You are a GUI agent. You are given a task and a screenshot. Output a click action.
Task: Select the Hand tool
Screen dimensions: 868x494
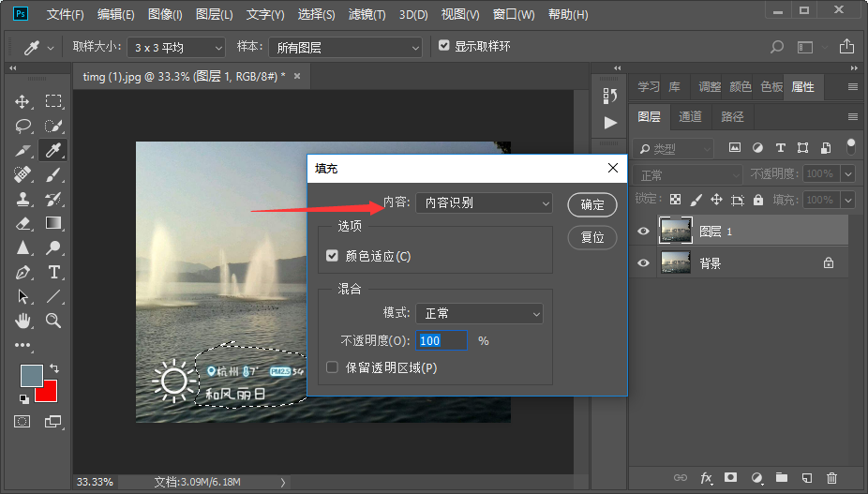coord(22,320)
